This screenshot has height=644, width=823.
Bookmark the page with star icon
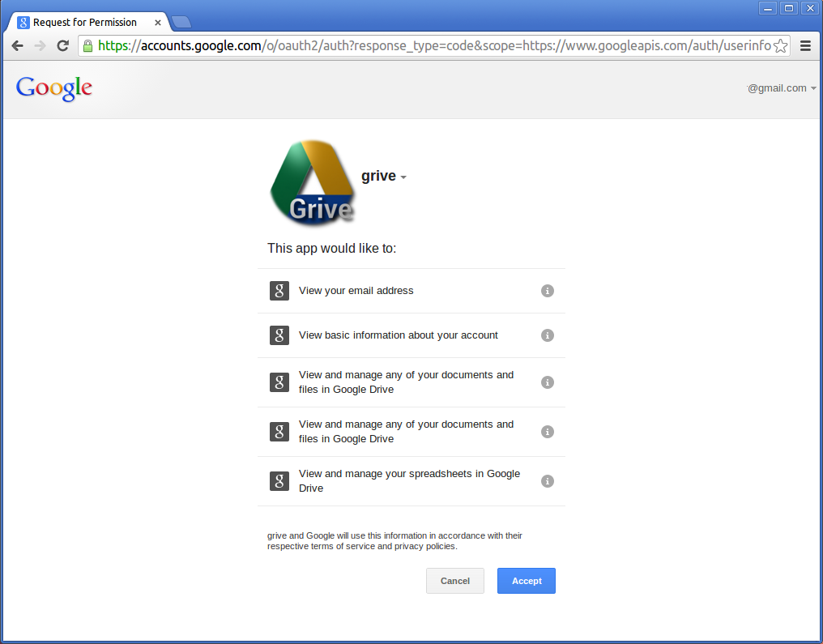(781, 45)
